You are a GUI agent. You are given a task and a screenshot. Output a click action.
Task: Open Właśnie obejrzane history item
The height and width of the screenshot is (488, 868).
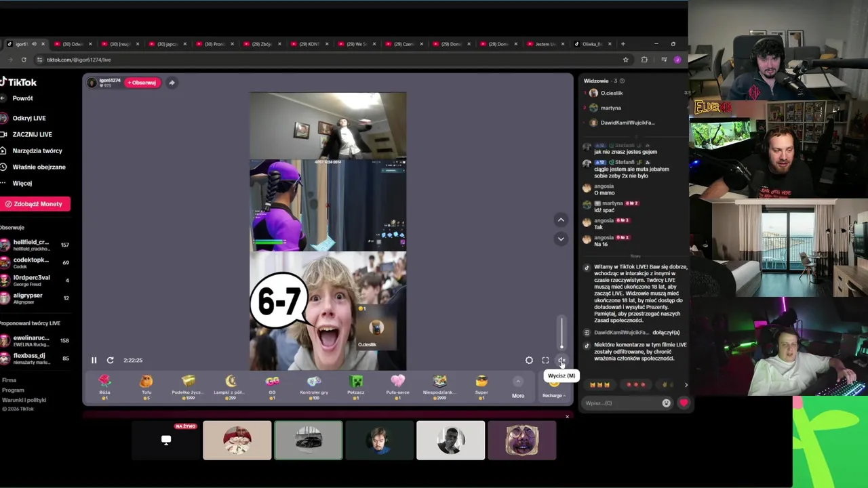pyautogui.click(x=39, y=167)
